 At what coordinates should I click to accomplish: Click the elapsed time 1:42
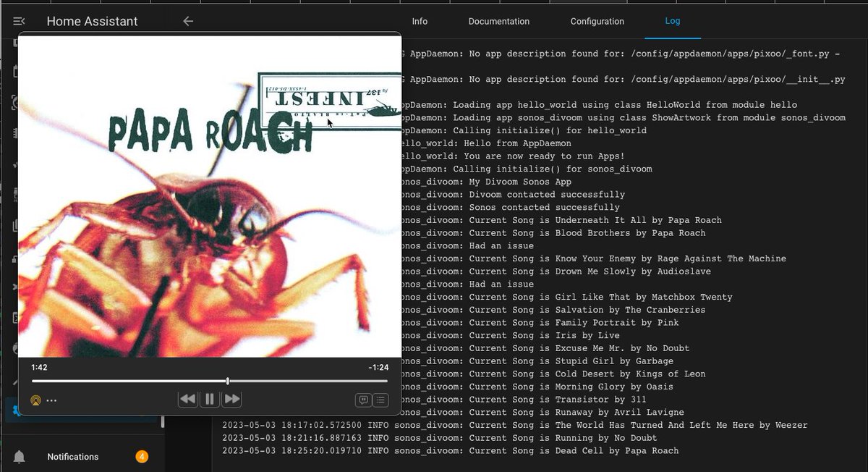[x=39, y=368]
